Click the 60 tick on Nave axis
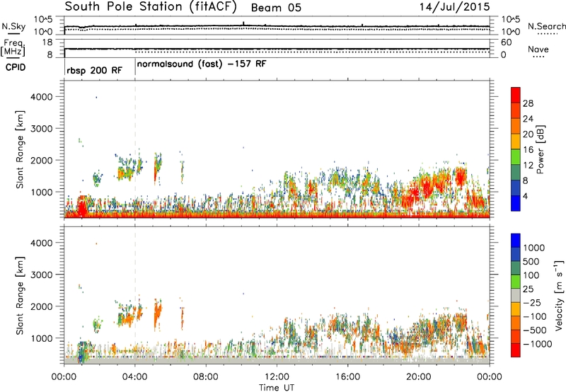This screenshot has height=392, width=566. [506, 42]
